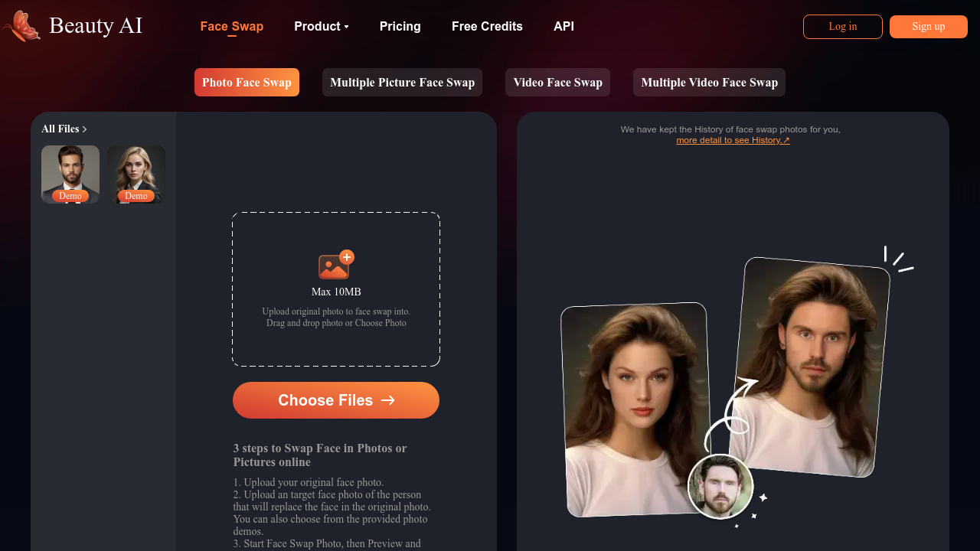Image resolution: width=980 pixels, height=551 pixels.
Task: Open the 'more detail to see History' link
Action: coord(733,141)
